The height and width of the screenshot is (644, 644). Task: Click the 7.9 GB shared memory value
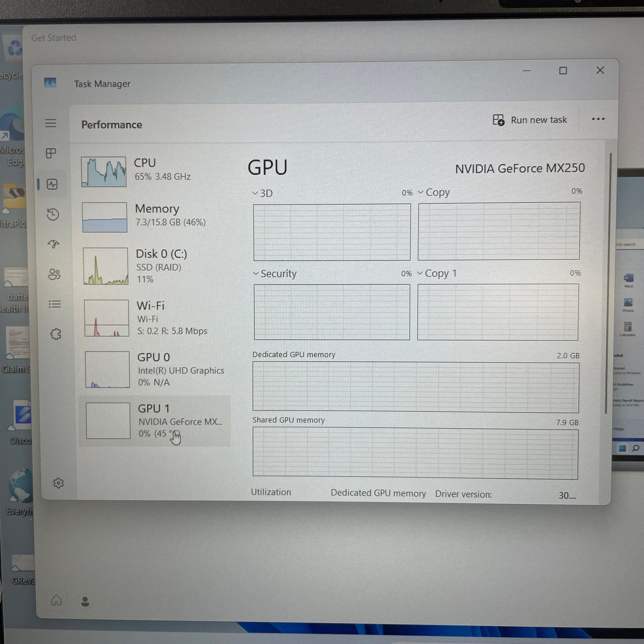[567, 422]
